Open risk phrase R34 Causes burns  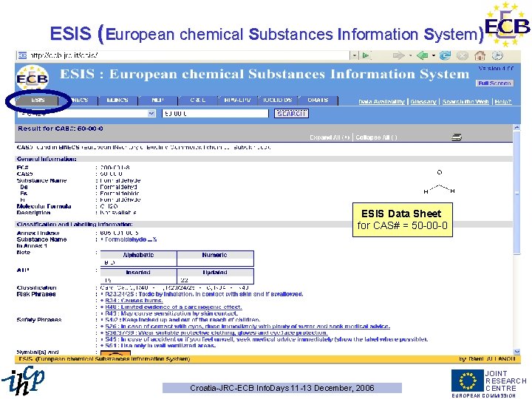[x=134, y=301]
